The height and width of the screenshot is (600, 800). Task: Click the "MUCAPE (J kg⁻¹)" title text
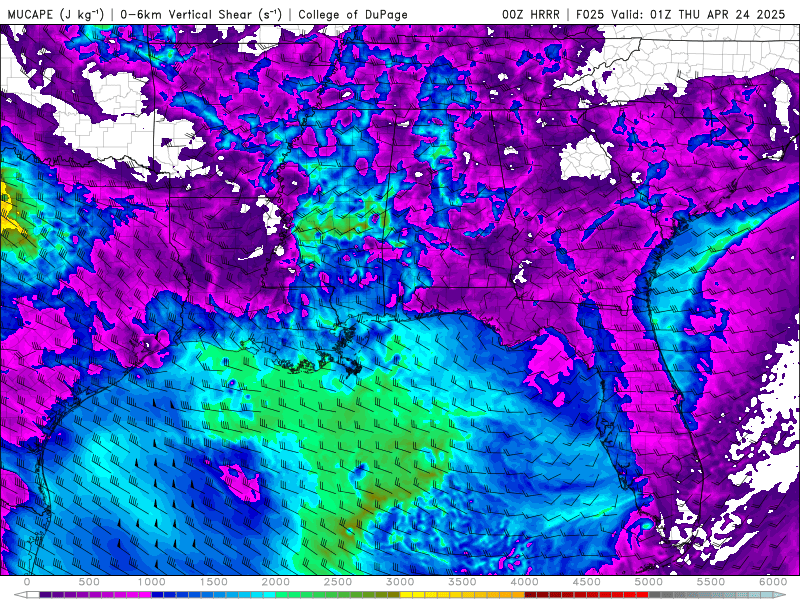[56, 15]
